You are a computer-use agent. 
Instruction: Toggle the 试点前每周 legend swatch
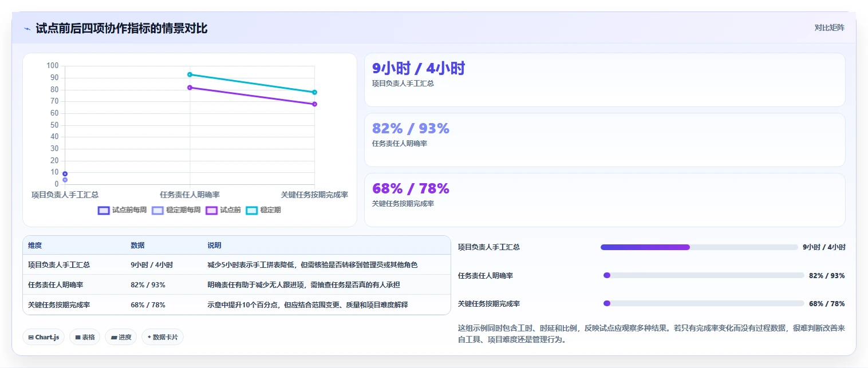[104, 210]
